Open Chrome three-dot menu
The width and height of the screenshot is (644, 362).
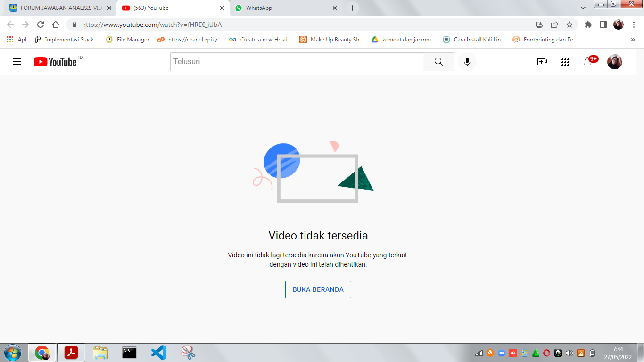pos(634,25)
